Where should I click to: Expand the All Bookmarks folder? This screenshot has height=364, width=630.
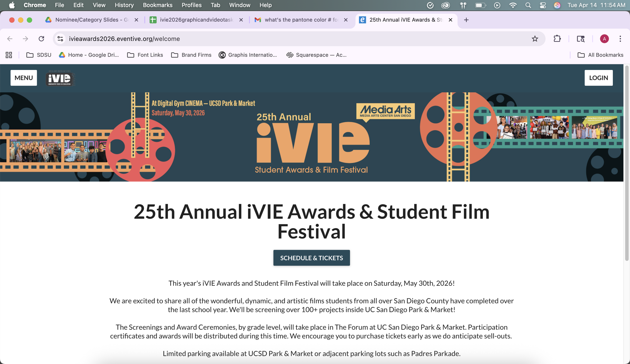[600, 55]
